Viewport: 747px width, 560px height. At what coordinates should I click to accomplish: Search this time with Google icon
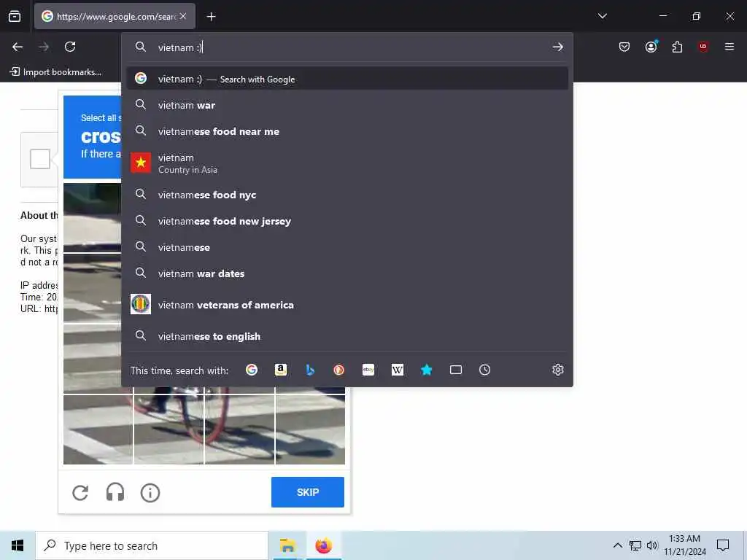pyautogui.click(x=252, y=370)
